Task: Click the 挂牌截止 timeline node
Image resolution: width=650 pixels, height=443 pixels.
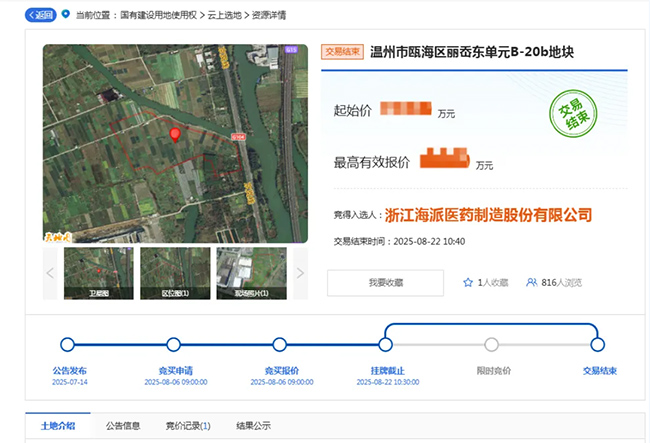Action: (386, 344)
